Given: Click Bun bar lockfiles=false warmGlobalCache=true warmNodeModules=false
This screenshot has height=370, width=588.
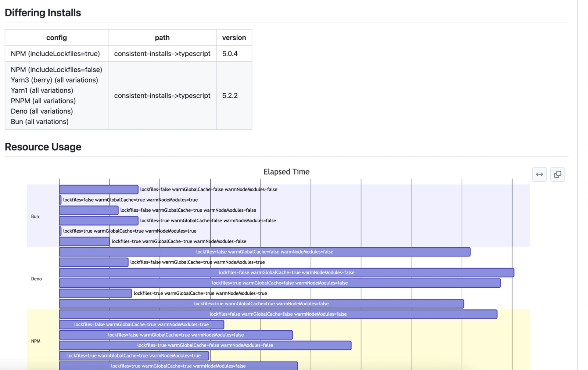Looking at the screenshot, I should pyautogui.click(x=89, y=210).
